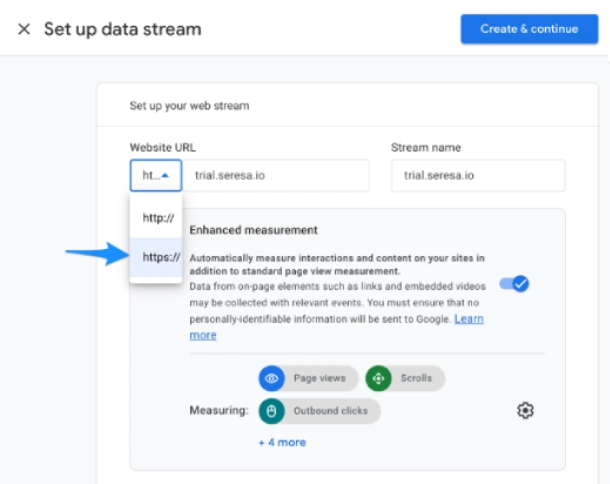Screen dimensions: 610x484
Task: Expand the + 4 more measurements
Action: click(x=282, y=442)
